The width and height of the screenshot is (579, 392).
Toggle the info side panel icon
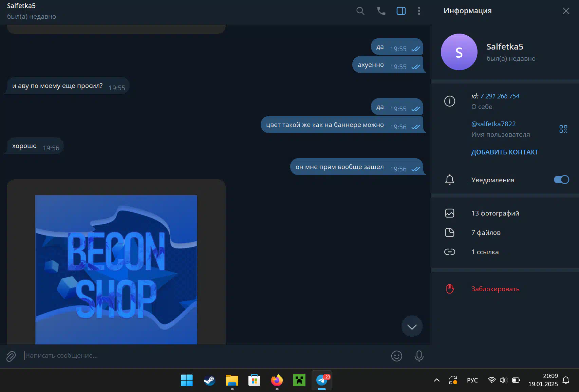[401, 11]
